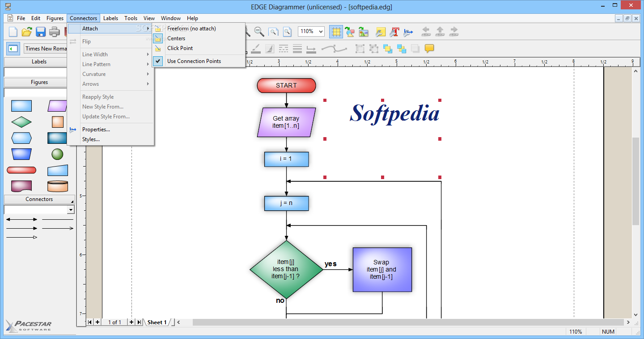Screen dimensions: 644x339
Task: Print the diagram using the printer icon
Action: point(55,32)
